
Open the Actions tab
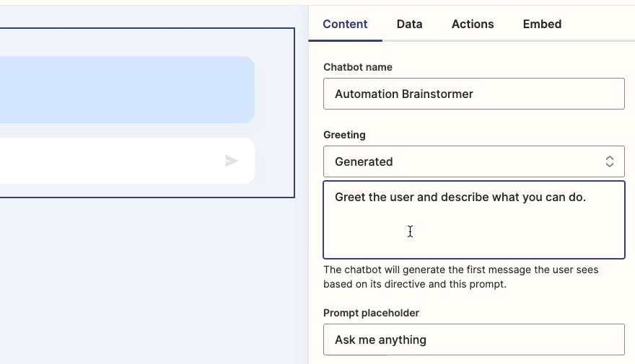(x=473, y=25)
